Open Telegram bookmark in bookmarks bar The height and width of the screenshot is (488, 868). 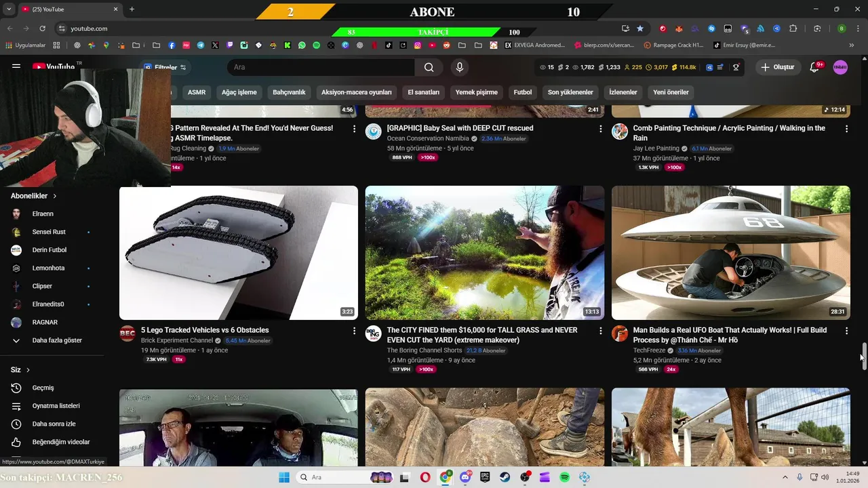tap(201, 45)
